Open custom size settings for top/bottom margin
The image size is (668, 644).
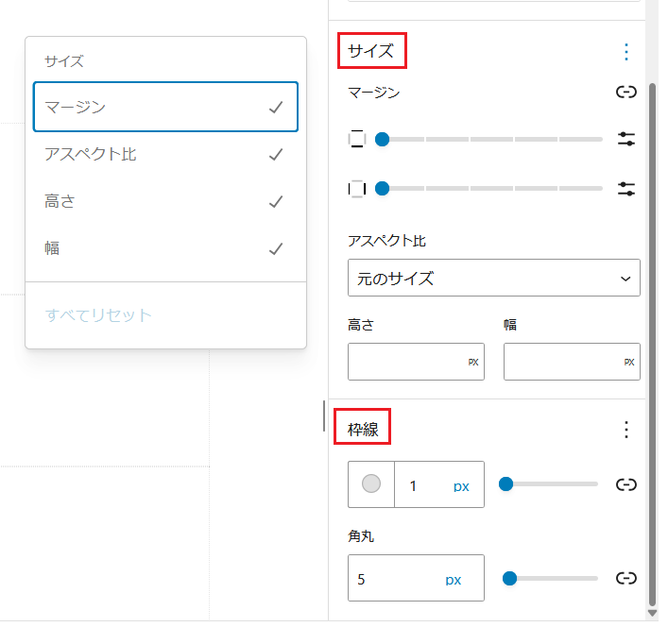(625, 140)
